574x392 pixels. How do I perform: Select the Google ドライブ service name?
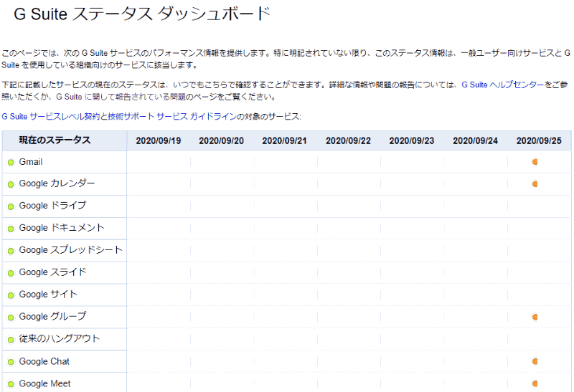pyautogui.click(x=52, y=206)
